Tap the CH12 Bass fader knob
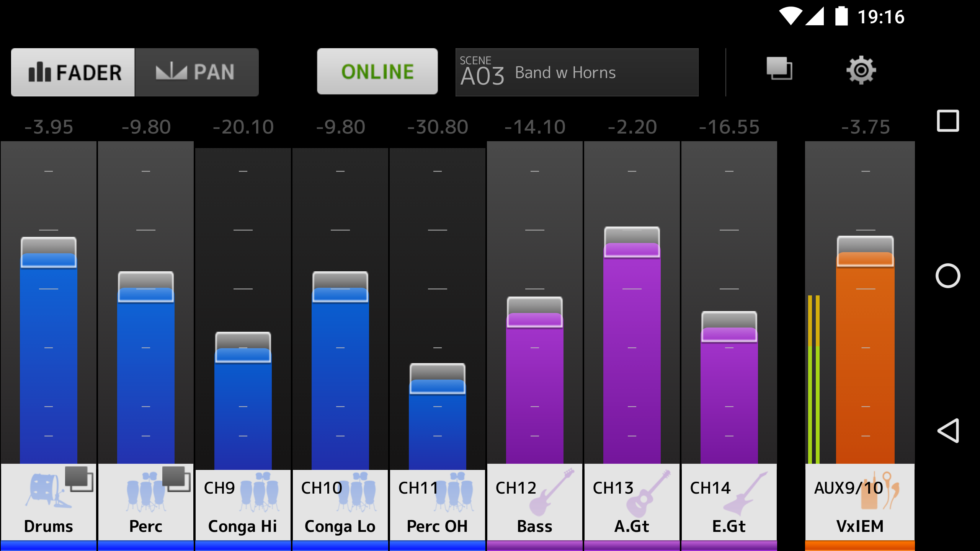The width and height of the screenshot is (980, 551). pyautogui.click(x=535, y=312)
